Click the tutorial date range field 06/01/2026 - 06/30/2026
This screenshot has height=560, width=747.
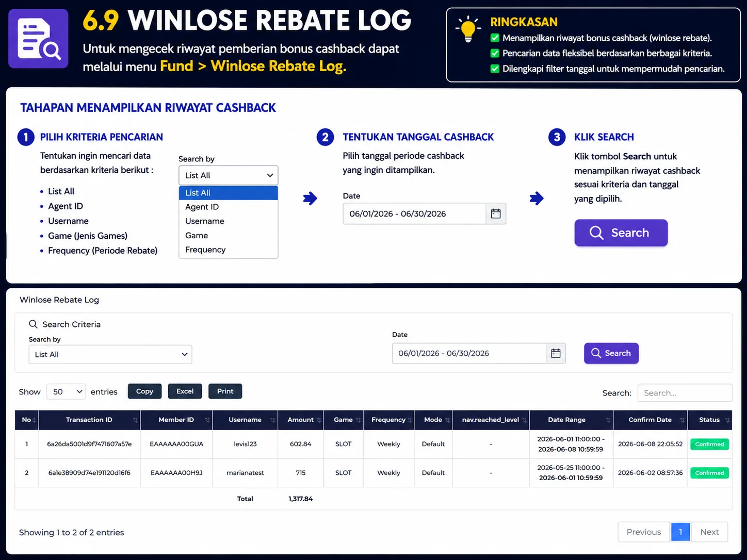[x=415, y=213]
